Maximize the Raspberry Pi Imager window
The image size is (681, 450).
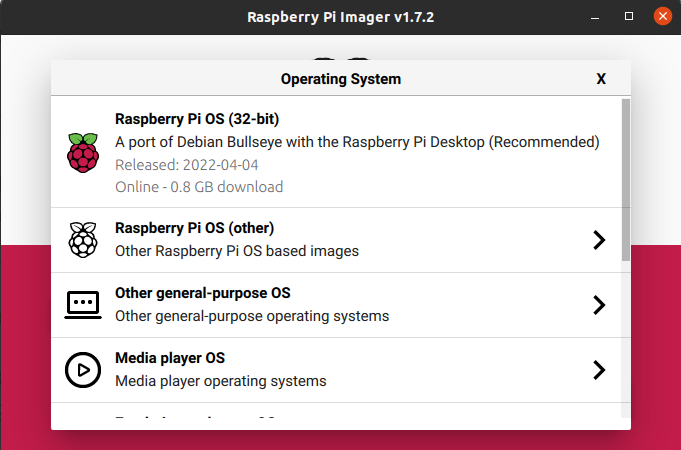[x=629, y=17]
